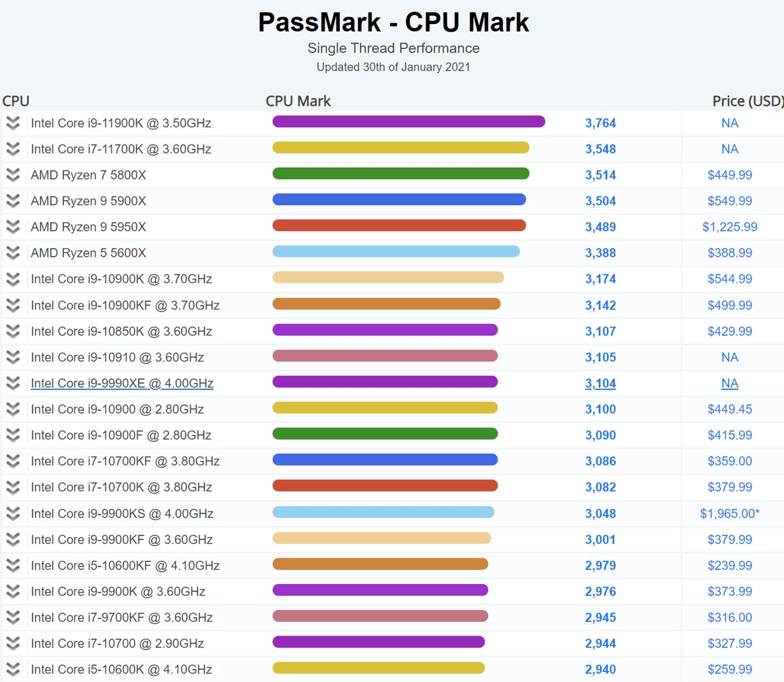Expand the Intel Core i7-11700K row chevron
This screenshot has height=682, width=784.
tap(13, 149)
